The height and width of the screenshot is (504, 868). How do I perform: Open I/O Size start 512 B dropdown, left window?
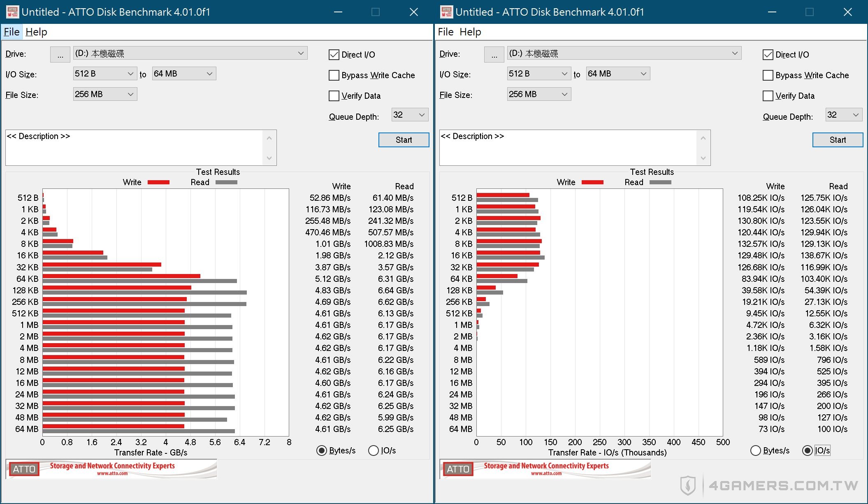105,74
